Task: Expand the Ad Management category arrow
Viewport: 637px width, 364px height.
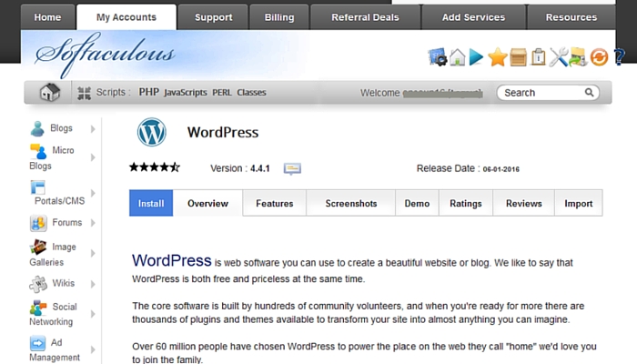Action: (x=93, y=349)
